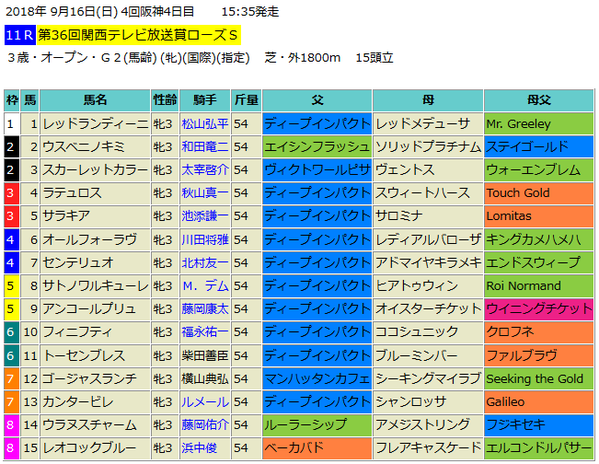599x464 pixels.
Task: Open jockey link 川田将雅
Action: pos(205,239)
